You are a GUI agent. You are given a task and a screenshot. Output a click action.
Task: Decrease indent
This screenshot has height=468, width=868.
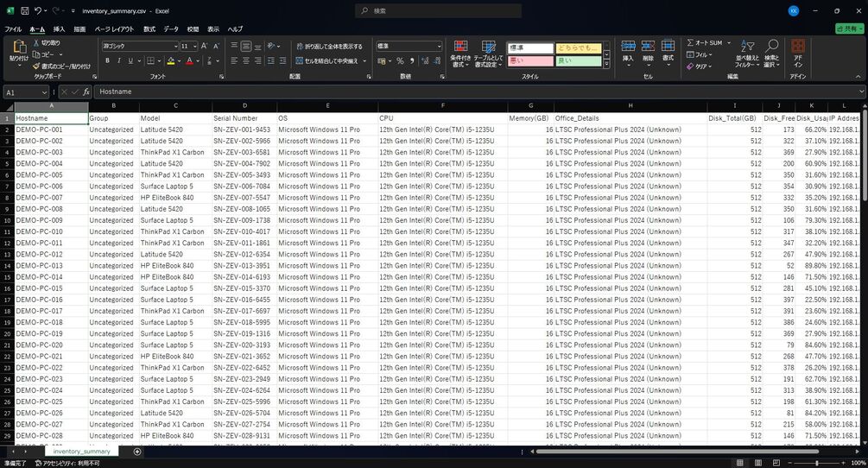pyautogui.click(x=271, y=60)
